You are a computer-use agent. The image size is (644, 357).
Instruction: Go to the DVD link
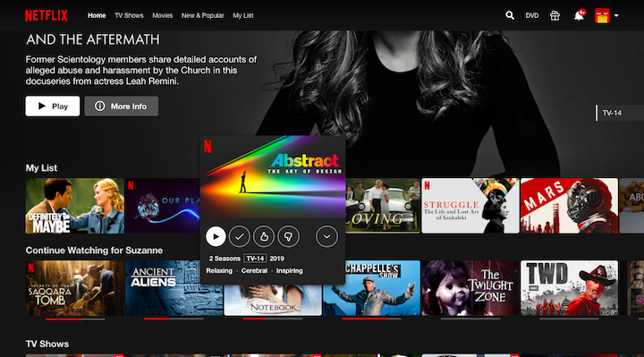click(x=532, y=15)
